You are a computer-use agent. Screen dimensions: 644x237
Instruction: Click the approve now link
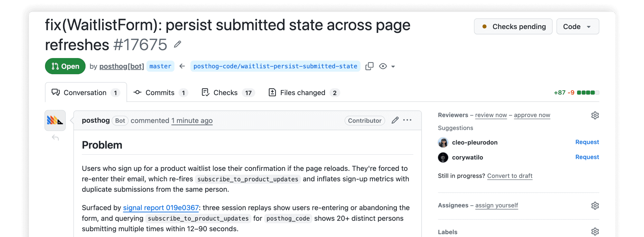(532, 115)
